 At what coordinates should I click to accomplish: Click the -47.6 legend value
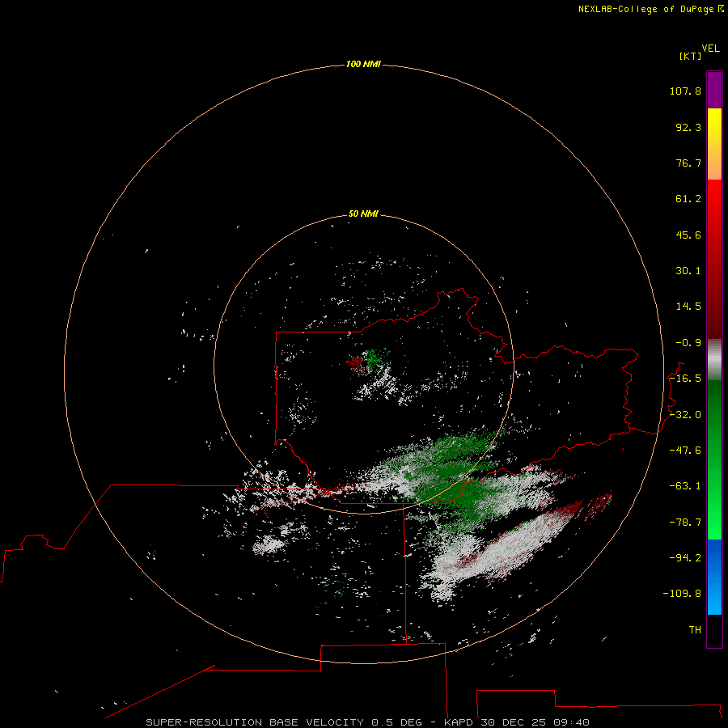pos(685,451)
